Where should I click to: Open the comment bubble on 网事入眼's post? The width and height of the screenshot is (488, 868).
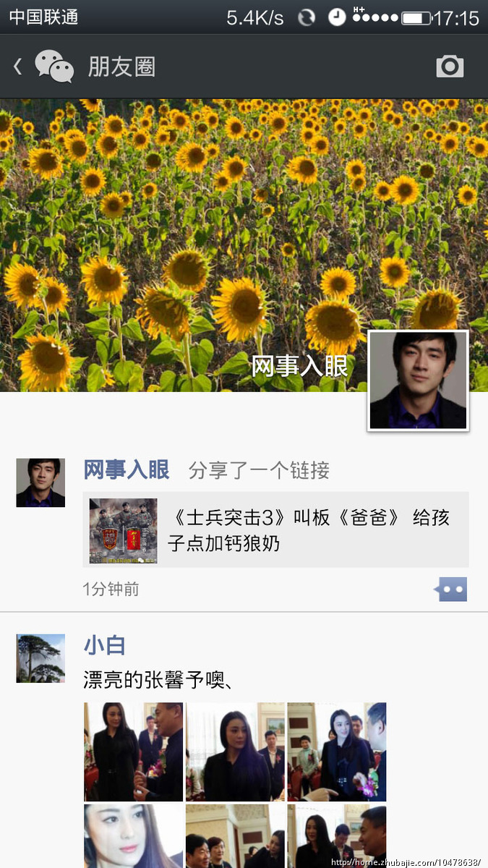point(451,589)
